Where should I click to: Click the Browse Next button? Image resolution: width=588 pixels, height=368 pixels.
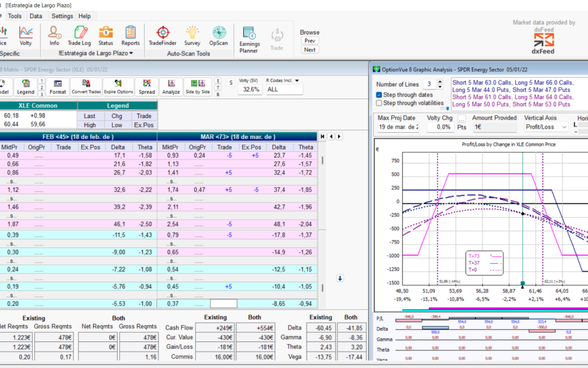[x=310, y=50]
